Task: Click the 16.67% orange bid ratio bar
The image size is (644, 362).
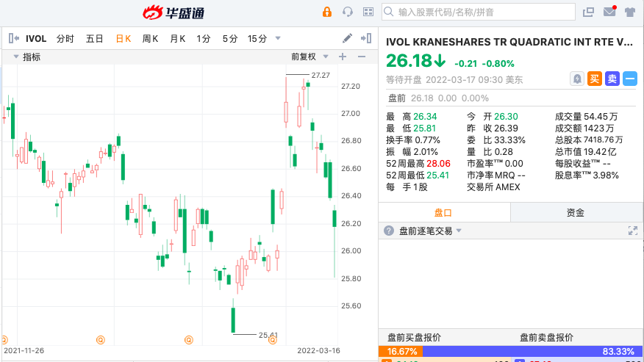Action: click(401, 352)
